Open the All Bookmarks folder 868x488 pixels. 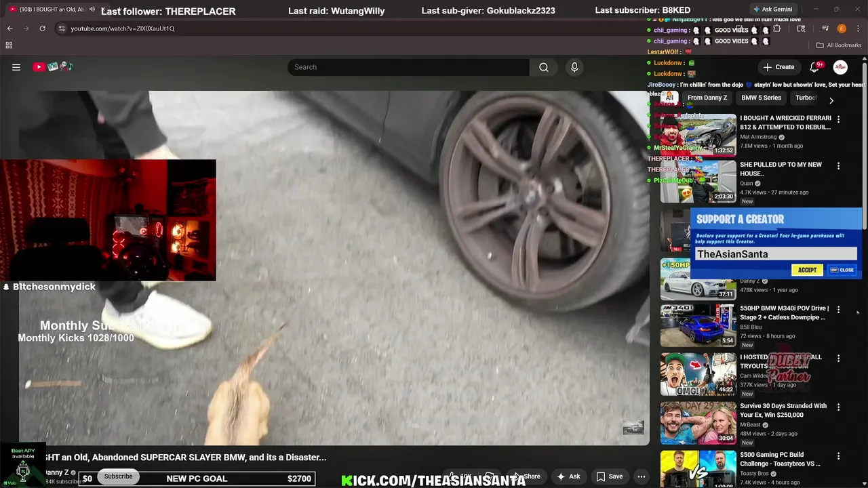838,45
